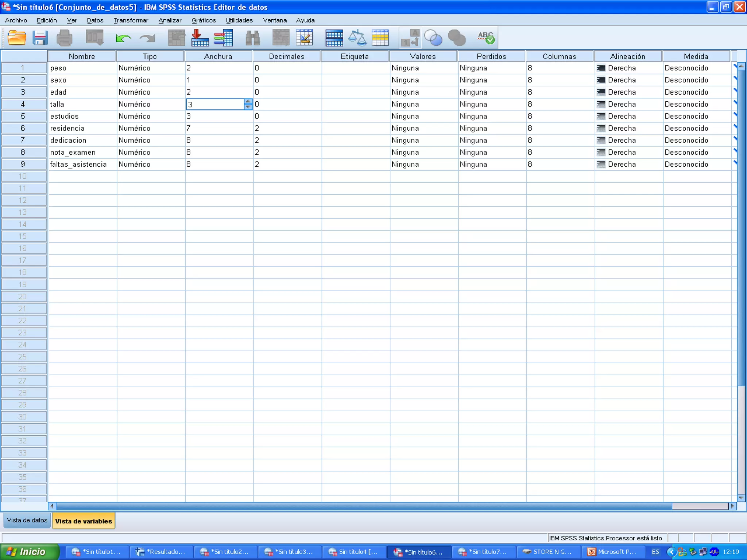Select Valores cell for residencia variable

pos(423,128)
